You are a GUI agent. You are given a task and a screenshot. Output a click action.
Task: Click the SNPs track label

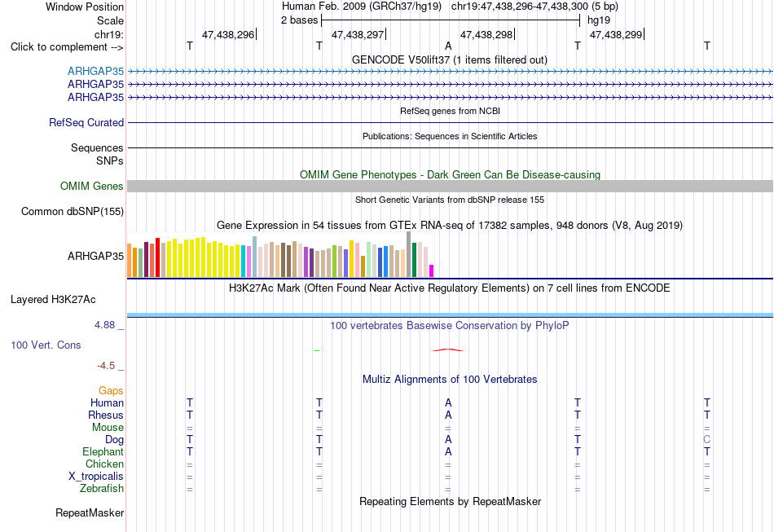click(x=110, y=160)
